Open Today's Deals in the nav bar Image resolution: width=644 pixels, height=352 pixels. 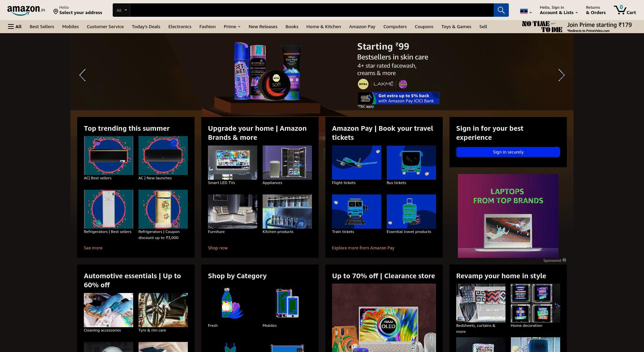tap(146, 26)
